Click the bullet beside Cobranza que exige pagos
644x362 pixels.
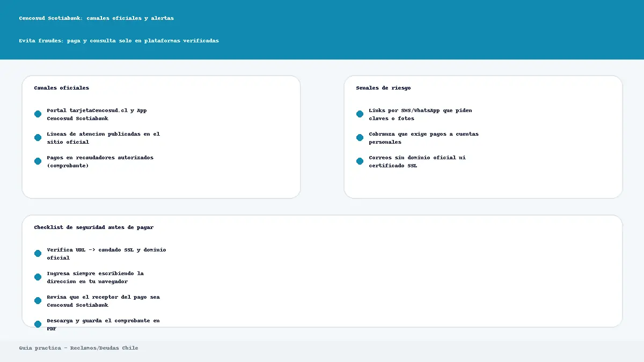pos(360,138)
